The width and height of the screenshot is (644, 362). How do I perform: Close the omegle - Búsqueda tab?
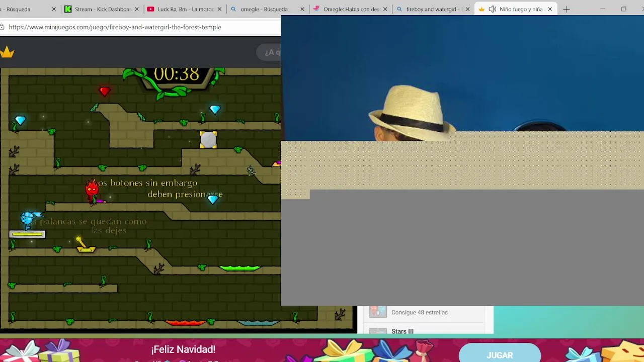tap(302, 9)
